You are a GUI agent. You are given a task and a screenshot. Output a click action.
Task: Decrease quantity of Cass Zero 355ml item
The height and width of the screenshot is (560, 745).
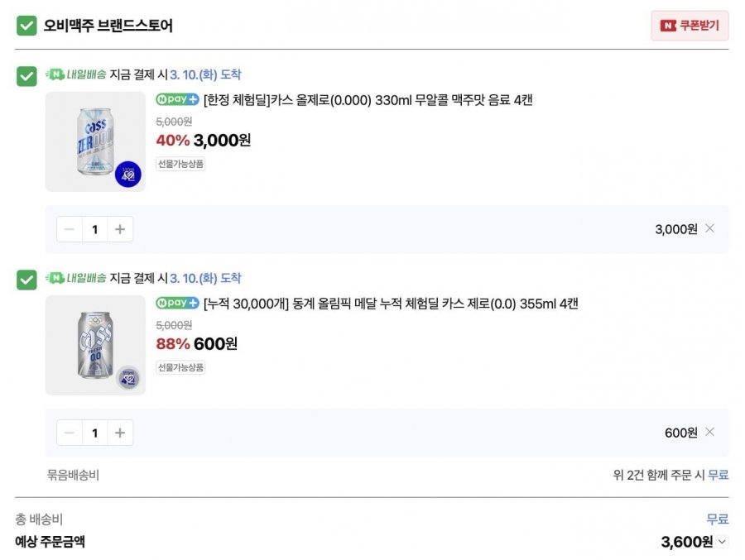pos(70,433)
